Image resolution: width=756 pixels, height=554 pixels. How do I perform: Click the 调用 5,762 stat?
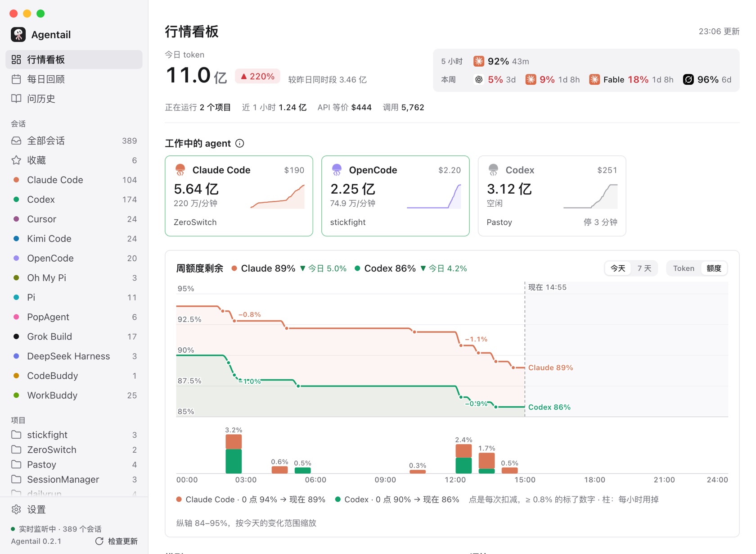point(404,107)
